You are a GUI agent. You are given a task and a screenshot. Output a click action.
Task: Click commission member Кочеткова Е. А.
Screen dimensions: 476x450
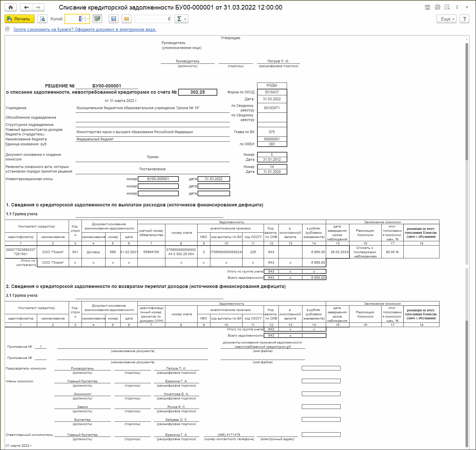pyautogui.click(x=176, y=394)
